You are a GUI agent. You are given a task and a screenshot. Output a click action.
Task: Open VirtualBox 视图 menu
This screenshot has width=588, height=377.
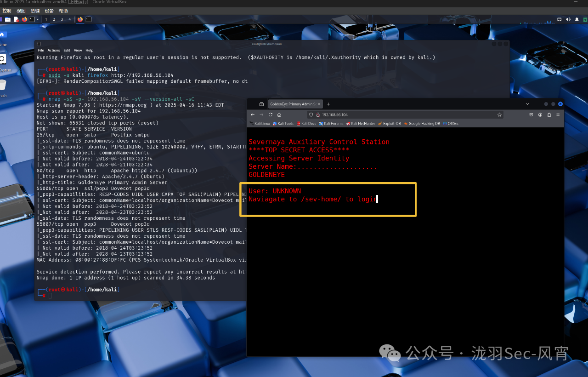point(21,11)
